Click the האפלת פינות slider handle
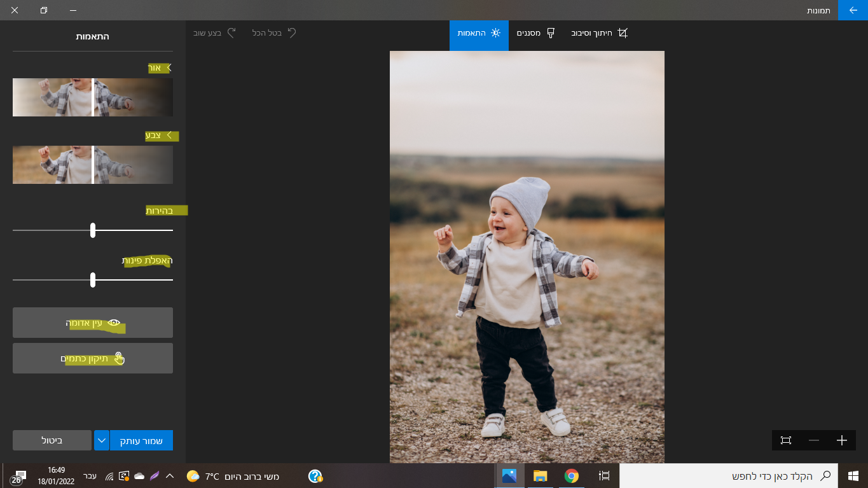The height and width of the screenshot is (488, 868). 93,280
